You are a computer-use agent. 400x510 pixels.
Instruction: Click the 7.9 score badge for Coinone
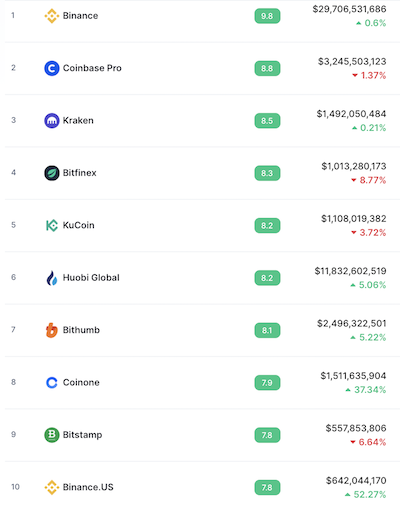coord(267,383)
